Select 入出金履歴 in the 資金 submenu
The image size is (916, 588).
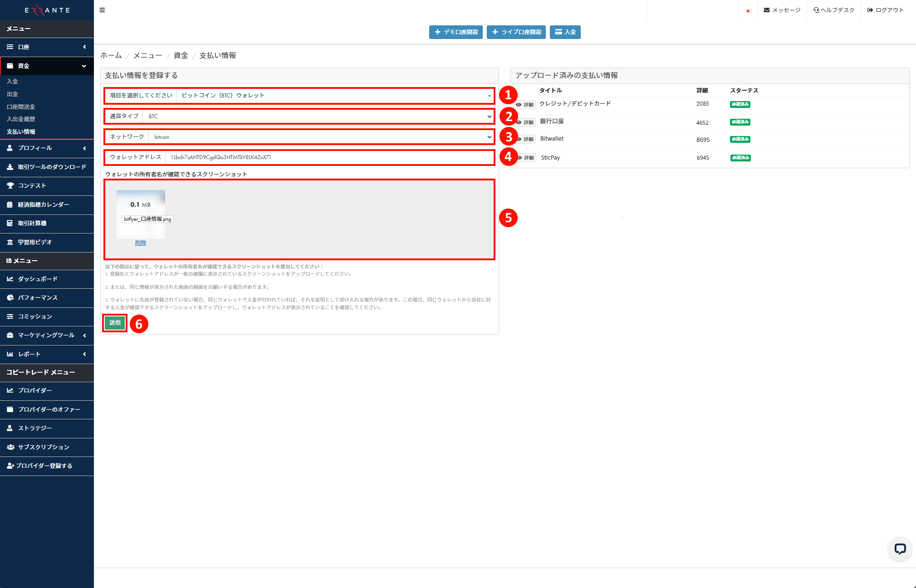tap(21, 119)
